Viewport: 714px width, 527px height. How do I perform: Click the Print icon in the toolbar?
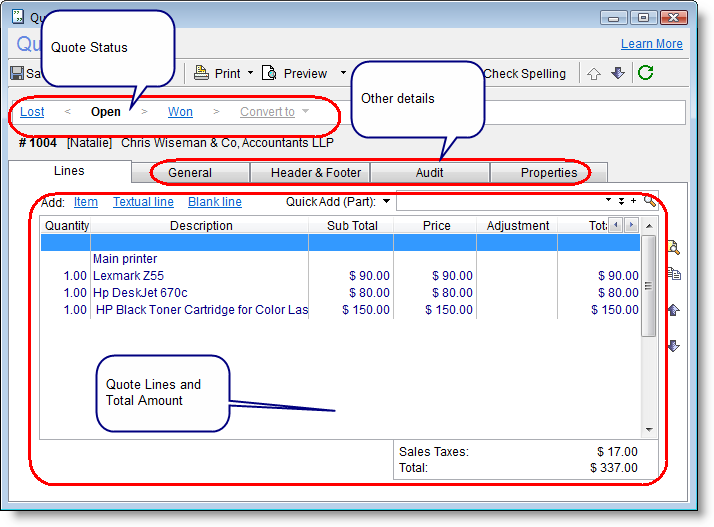tap(201, 73)
